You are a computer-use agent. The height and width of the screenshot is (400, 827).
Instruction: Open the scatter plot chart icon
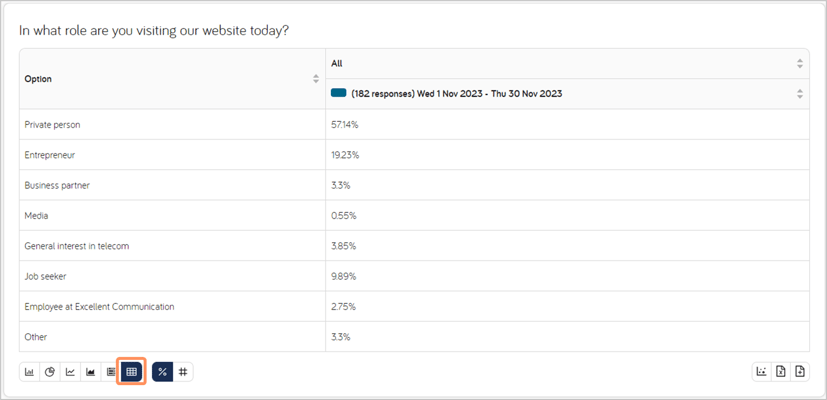coord(762,372)
